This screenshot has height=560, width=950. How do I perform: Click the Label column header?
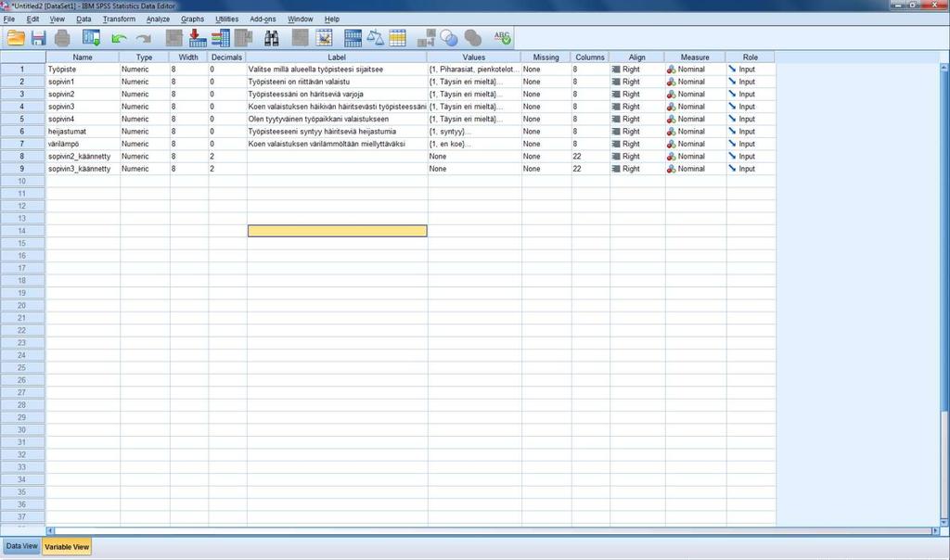(336, 57)
